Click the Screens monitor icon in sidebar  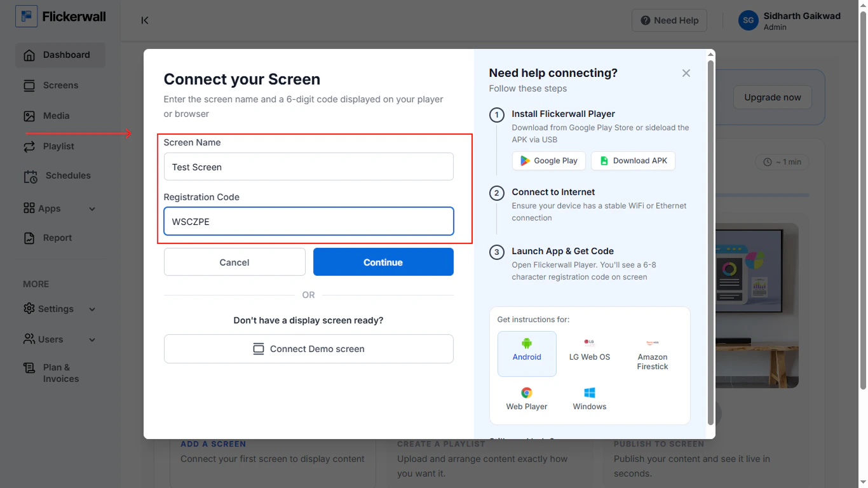coord(29,86)
